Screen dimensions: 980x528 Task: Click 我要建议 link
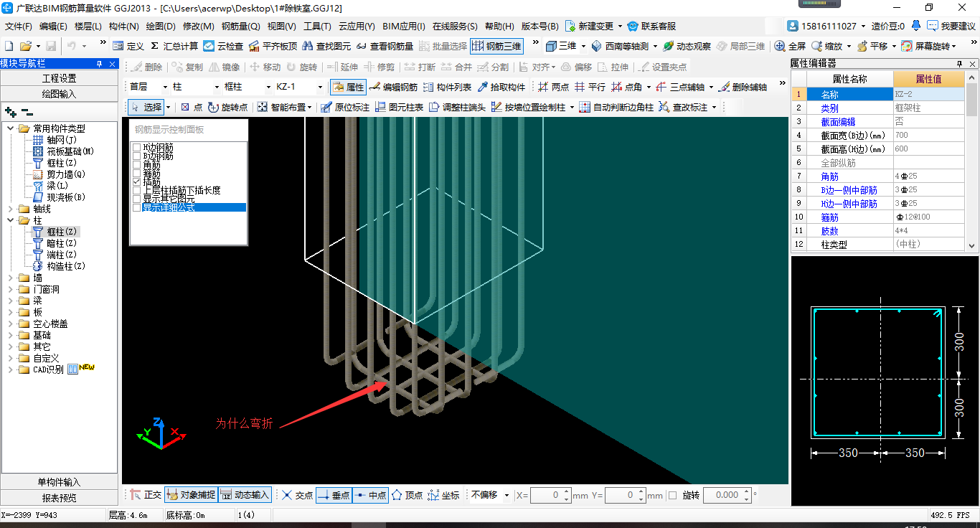951,26
